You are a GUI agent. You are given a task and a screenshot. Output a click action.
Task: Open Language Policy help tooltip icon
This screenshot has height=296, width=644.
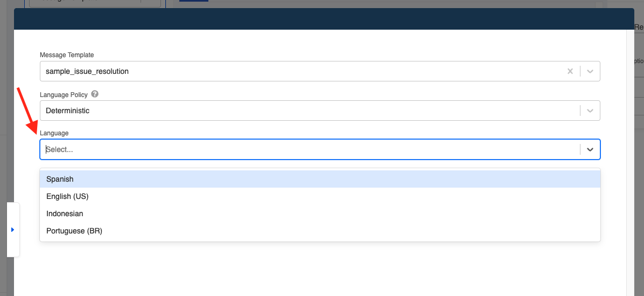pyautogui.click(x=95, y=94)
